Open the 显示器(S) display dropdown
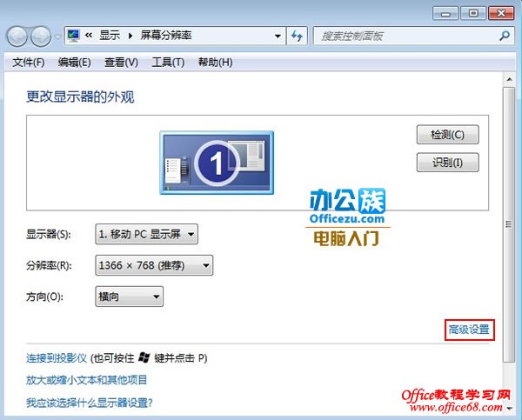Image resolution: width=522 pixels, height=420 pixels. point(146,234)
